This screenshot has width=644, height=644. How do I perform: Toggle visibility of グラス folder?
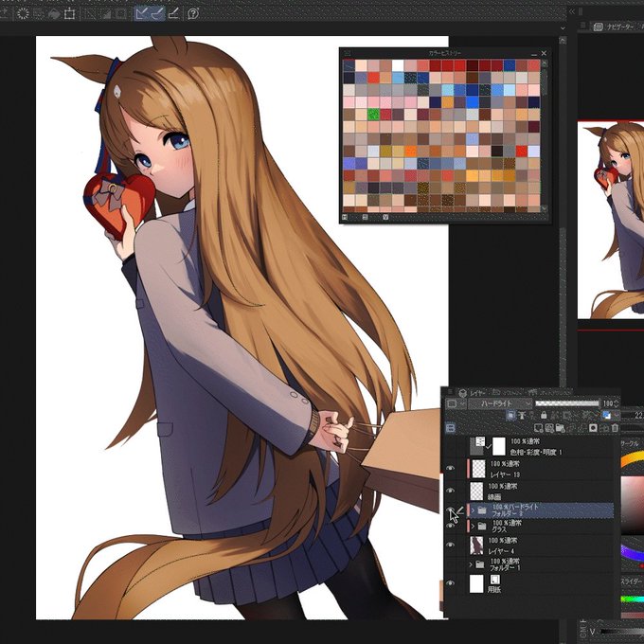[451, 526]
